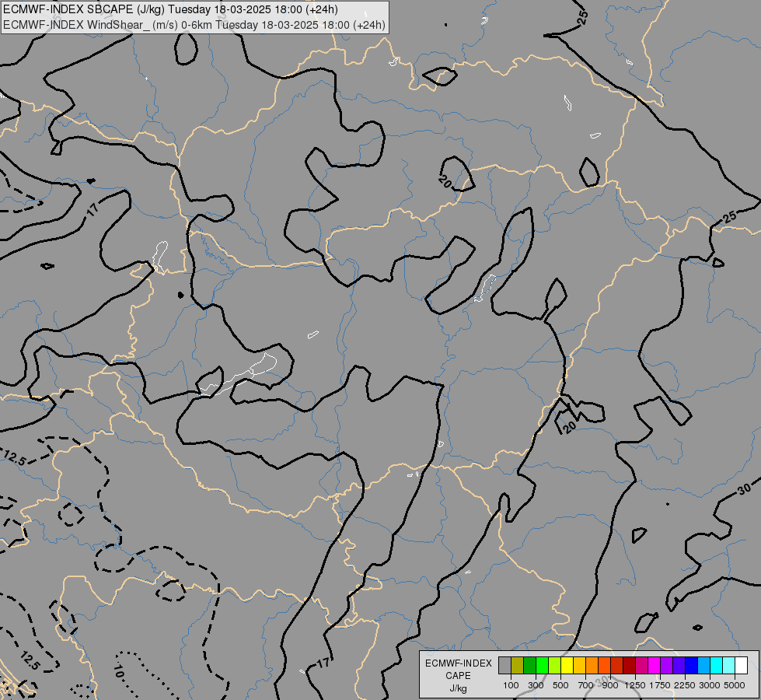Click the black '30' wind shear contour label

[x=744, y=489]
